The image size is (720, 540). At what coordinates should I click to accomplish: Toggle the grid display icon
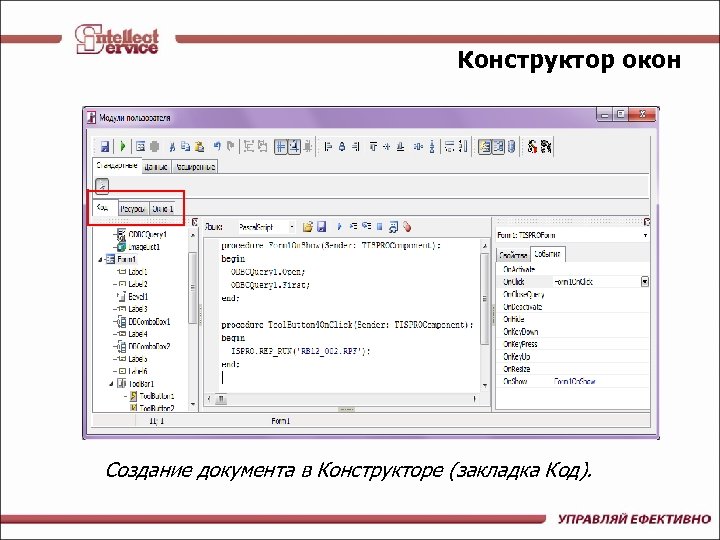click(281, 146)
